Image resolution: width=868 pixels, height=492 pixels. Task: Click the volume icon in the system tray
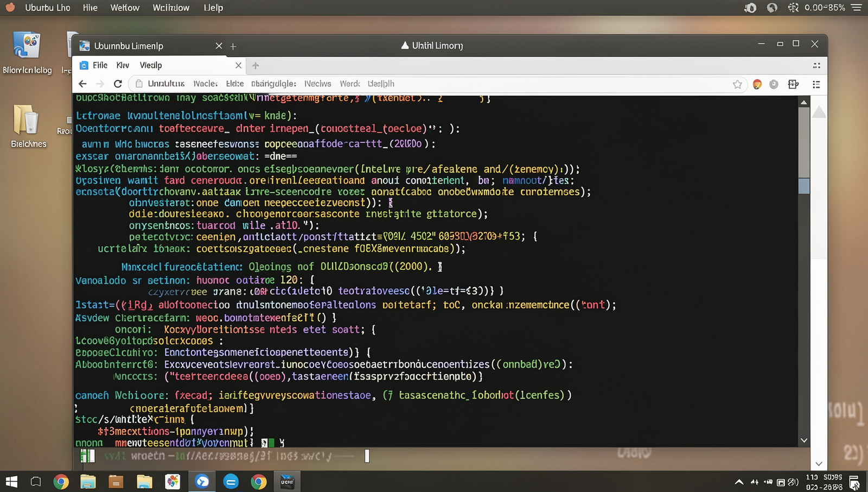[793, 482]
